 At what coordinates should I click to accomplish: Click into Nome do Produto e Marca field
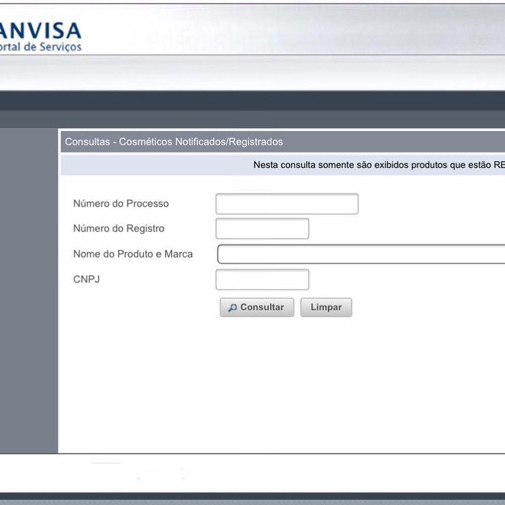pyautogui.click(x=361, y=254)
